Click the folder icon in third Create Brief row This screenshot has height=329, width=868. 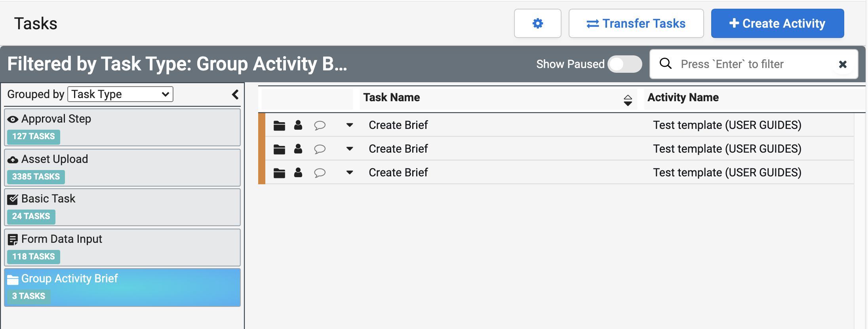coord(279,173)
